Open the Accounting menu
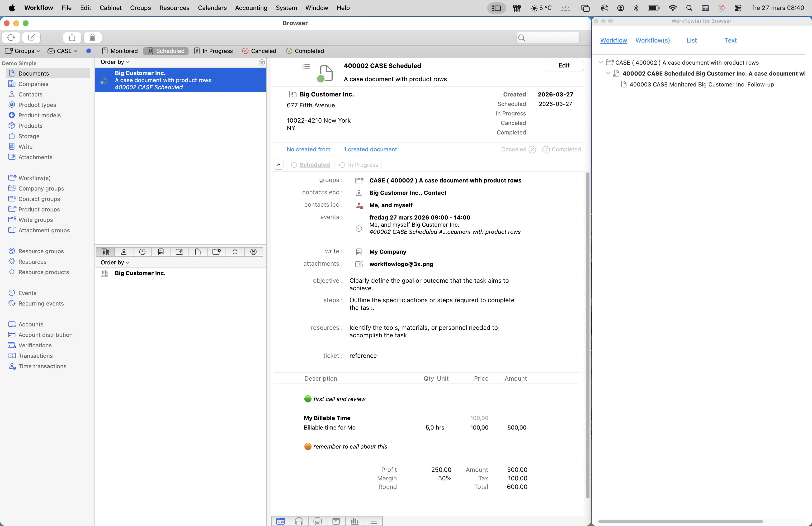Image resolution: width=812 pixels, height=526 pixels. (x=251, y=8)
